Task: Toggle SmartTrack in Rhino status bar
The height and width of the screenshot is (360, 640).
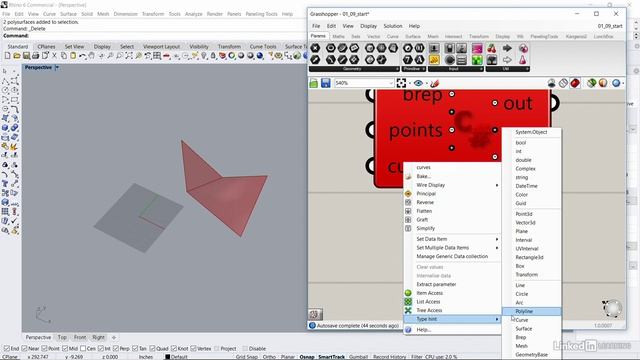Action: tap(331, 357)
